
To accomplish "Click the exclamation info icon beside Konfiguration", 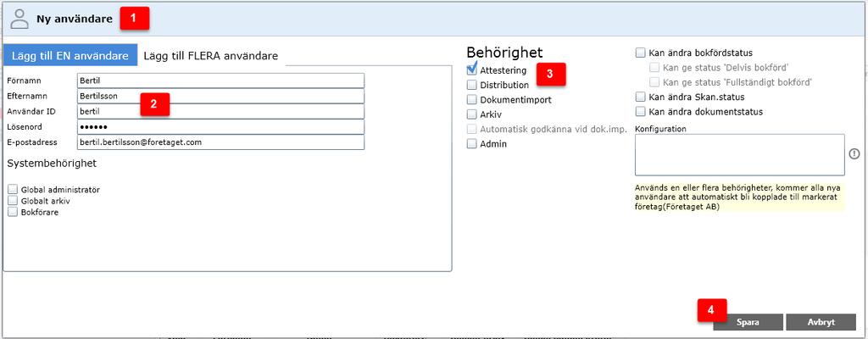I will pos(854,154).
